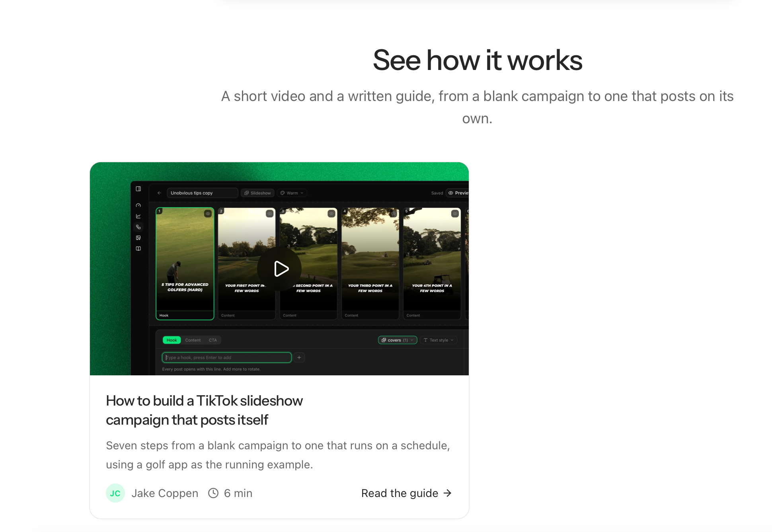Toggle visibility eye on slide 4

[x=393, y=214]
